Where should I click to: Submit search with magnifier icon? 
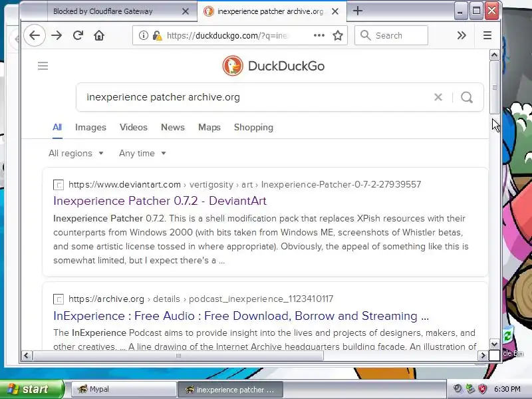467,97
